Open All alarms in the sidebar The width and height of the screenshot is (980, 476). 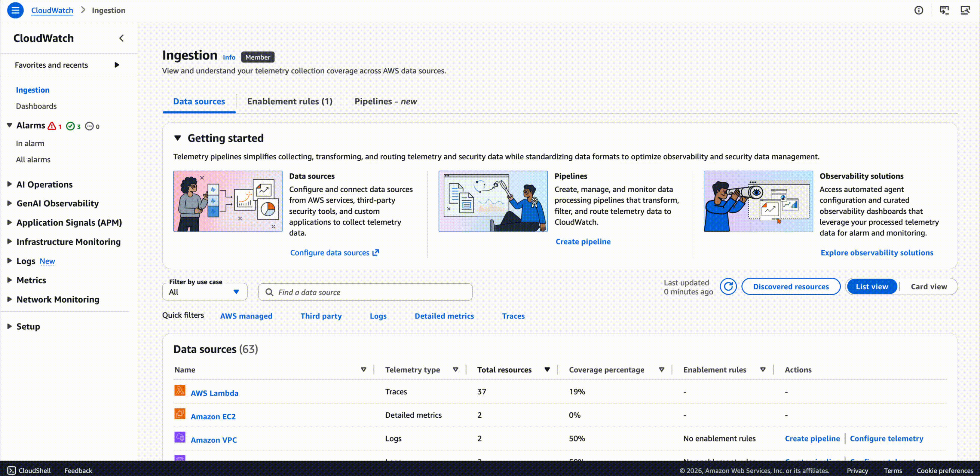33,160
